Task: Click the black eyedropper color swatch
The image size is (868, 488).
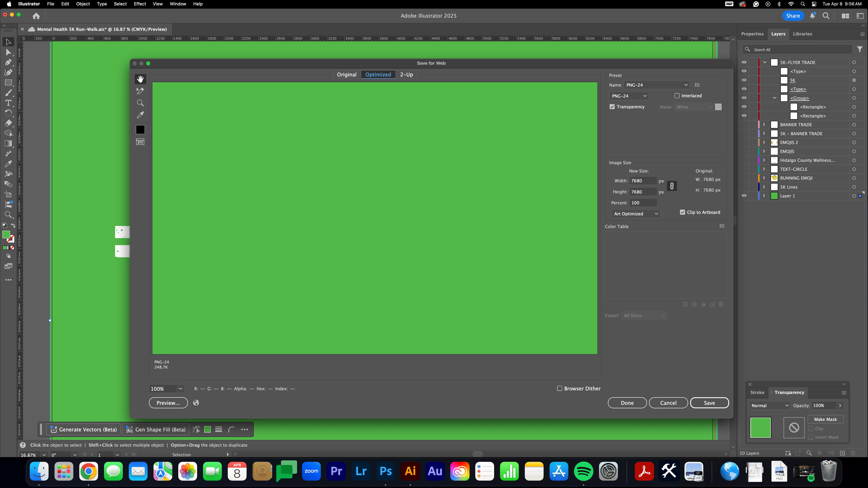Action: tap(140, 130)
